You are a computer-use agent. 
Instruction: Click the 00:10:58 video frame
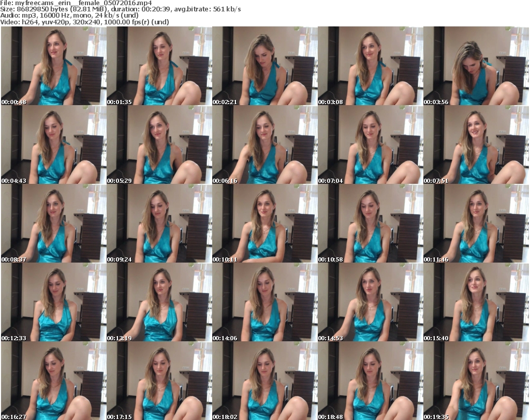371,224
